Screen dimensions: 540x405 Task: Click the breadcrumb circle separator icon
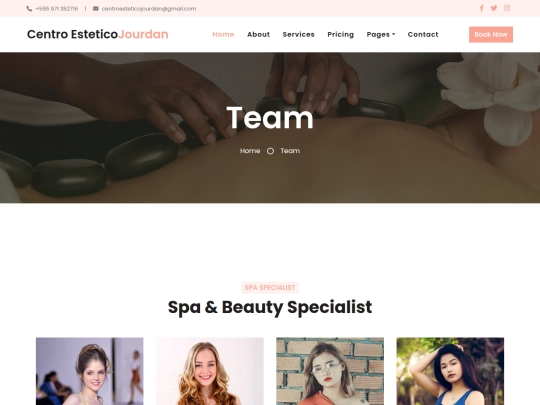click(x=270, y=151)
